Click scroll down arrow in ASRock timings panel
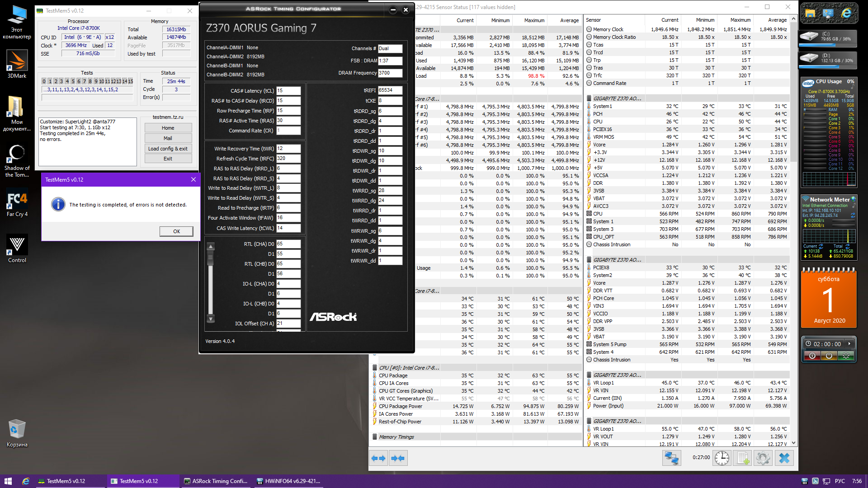Screen dimensions: 868x488 coord(210,319)
